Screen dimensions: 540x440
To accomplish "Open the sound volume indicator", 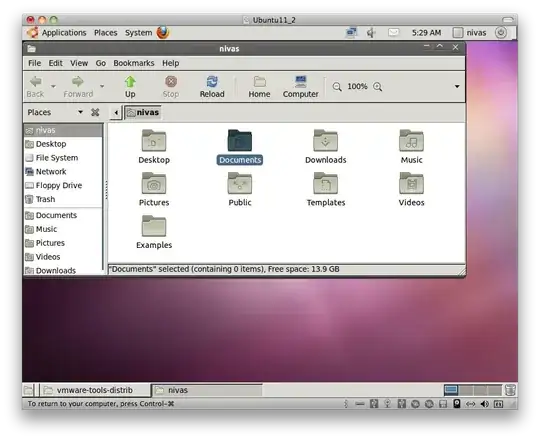I will [371, 33].
